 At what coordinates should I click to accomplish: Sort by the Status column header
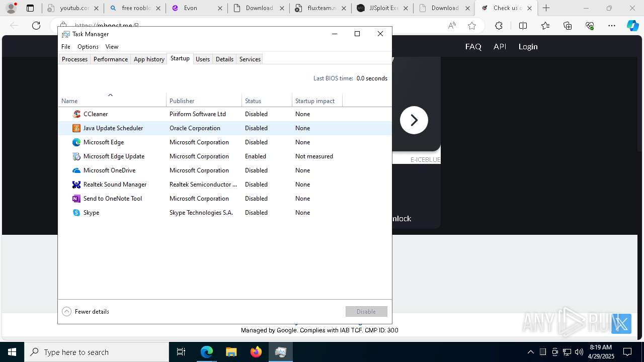(x=267, y=101)
